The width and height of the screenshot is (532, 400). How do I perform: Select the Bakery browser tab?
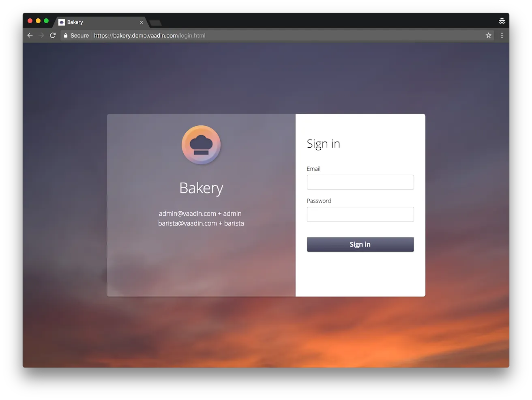pyautogui.click(x=101, y=22)
